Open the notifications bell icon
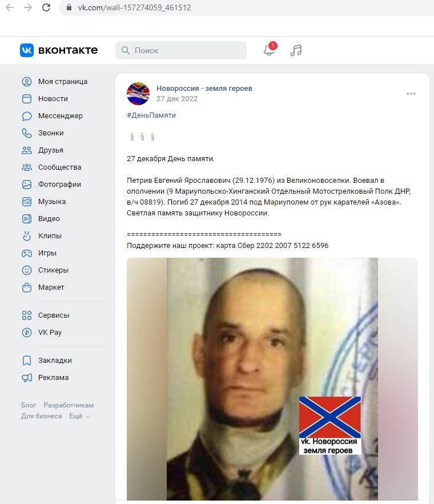 [269, 50]
